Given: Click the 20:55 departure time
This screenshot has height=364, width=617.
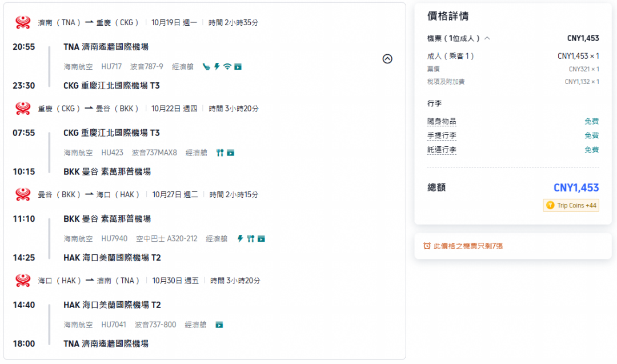Looking at the screenshot, I should coord(23,47).
